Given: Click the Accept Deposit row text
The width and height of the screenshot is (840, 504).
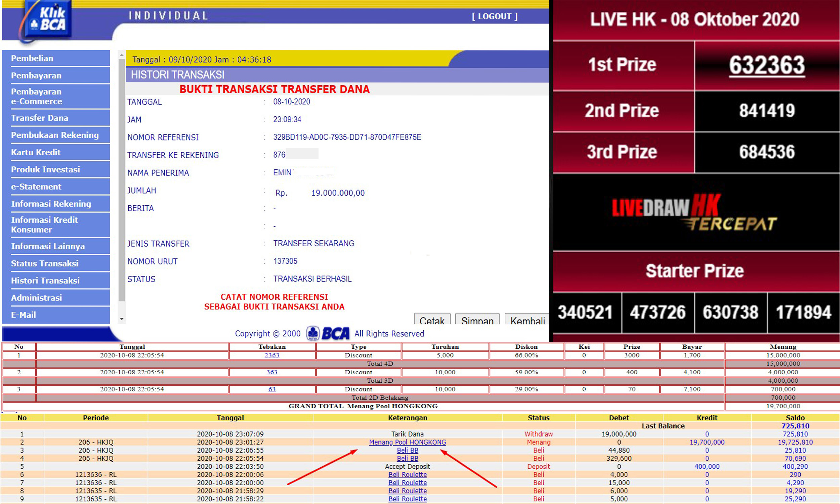Looking at the screenshot, I should click(x=408, y=467).
